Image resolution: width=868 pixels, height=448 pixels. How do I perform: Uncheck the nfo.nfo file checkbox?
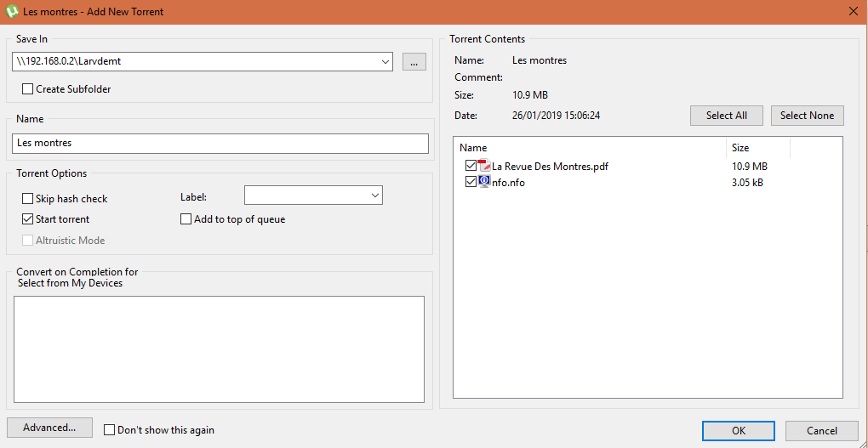(471, 182)
